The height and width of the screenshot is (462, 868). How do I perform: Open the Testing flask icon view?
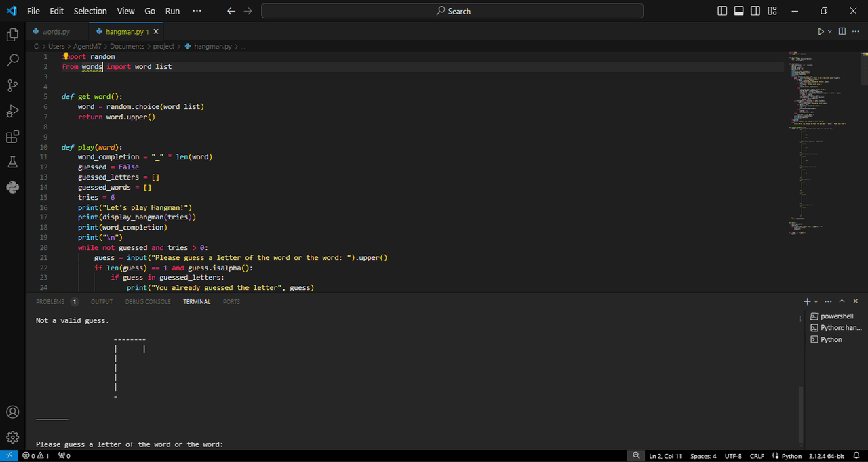12,162
